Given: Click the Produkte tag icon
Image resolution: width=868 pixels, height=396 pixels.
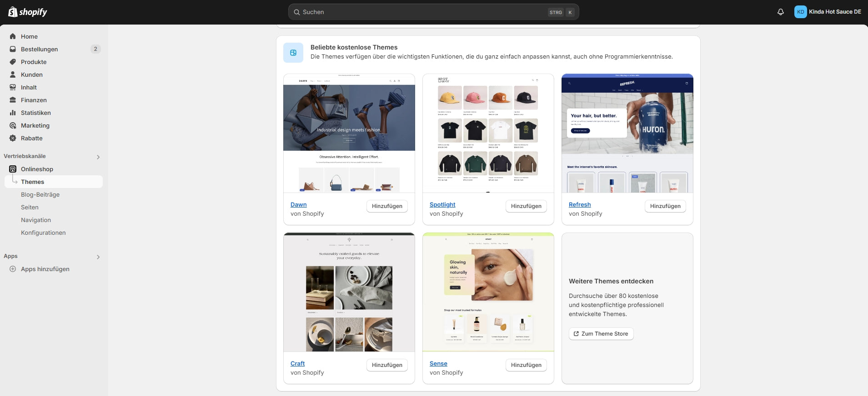Looking at the screenshot, I should [13, 62].
